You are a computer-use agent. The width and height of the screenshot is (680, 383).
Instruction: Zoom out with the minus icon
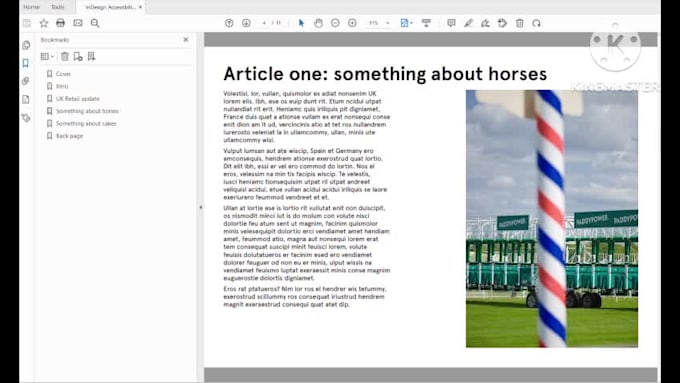(335, 23)
